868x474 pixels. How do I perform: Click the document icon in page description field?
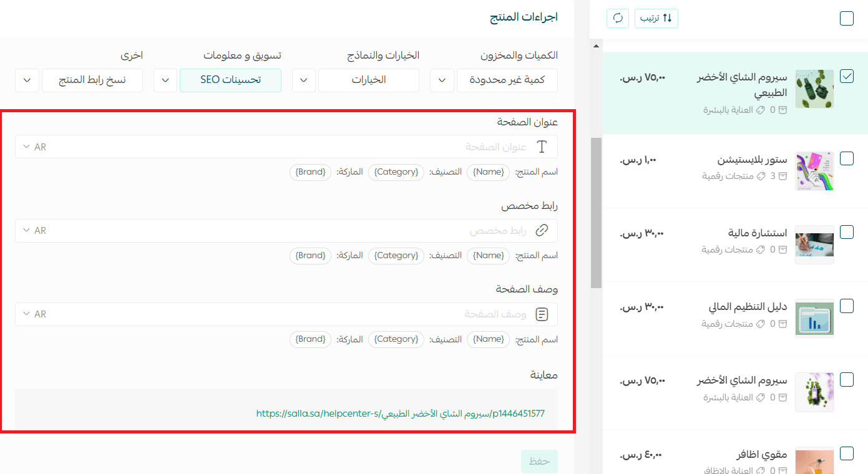pos(542,314)
